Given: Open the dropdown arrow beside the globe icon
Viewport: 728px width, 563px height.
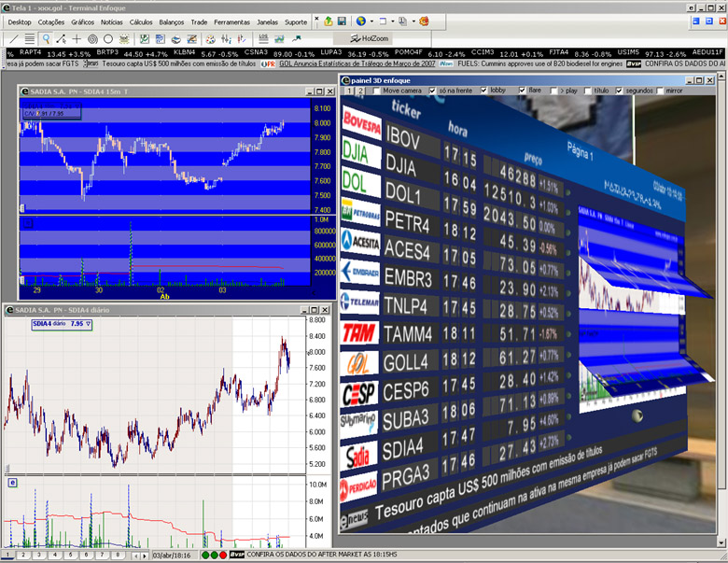Looking at the screenshot, I should pyautogui.click(x=371, y=21).
